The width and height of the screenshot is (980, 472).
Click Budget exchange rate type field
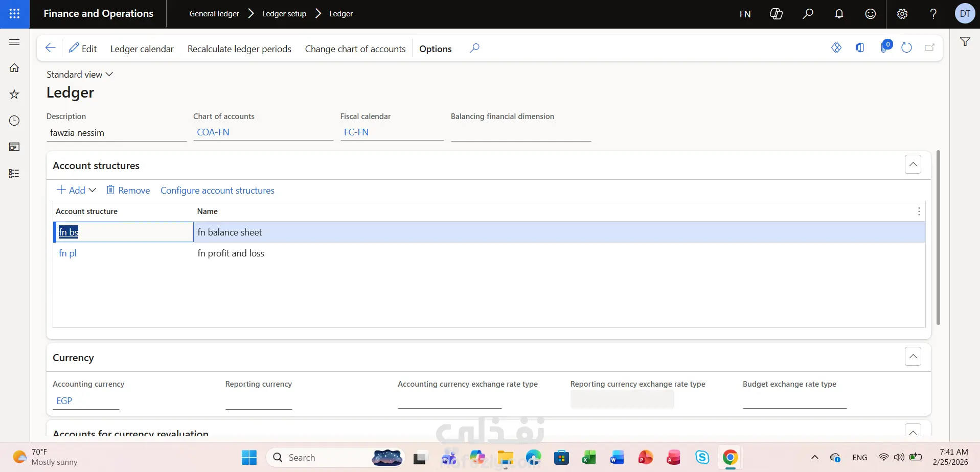tap(795, 400)
